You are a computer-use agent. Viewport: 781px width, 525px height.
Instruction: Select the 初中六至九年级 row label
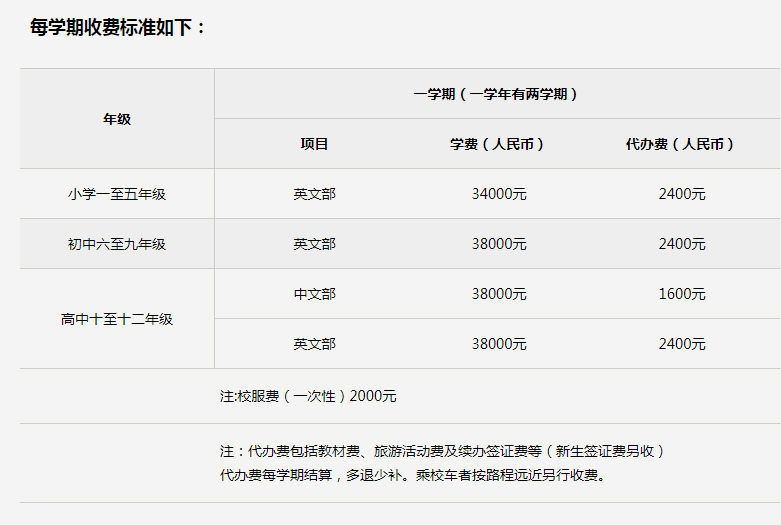coord(117,244)
